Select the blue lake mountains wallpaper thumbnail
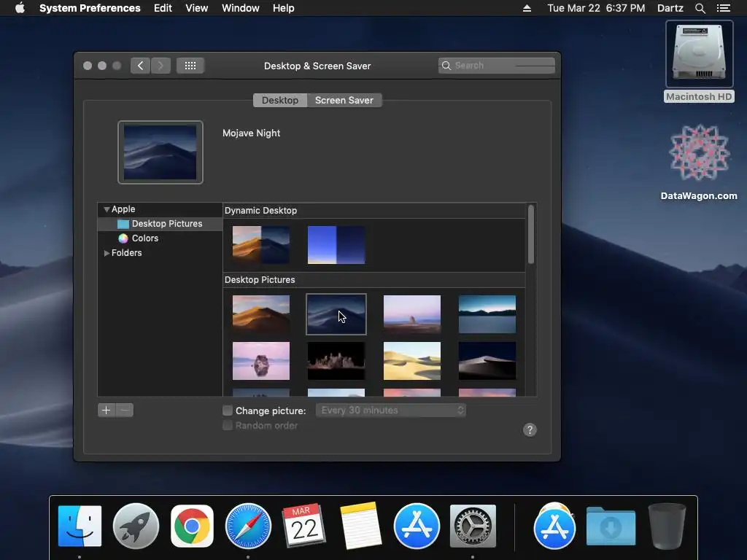 point(487,314)
